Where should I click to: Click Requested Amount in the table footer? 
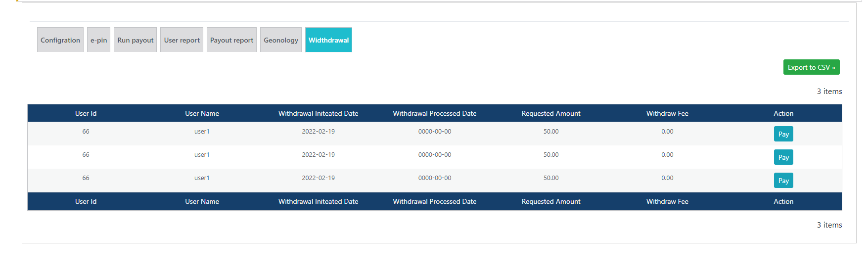coord(551,201)
